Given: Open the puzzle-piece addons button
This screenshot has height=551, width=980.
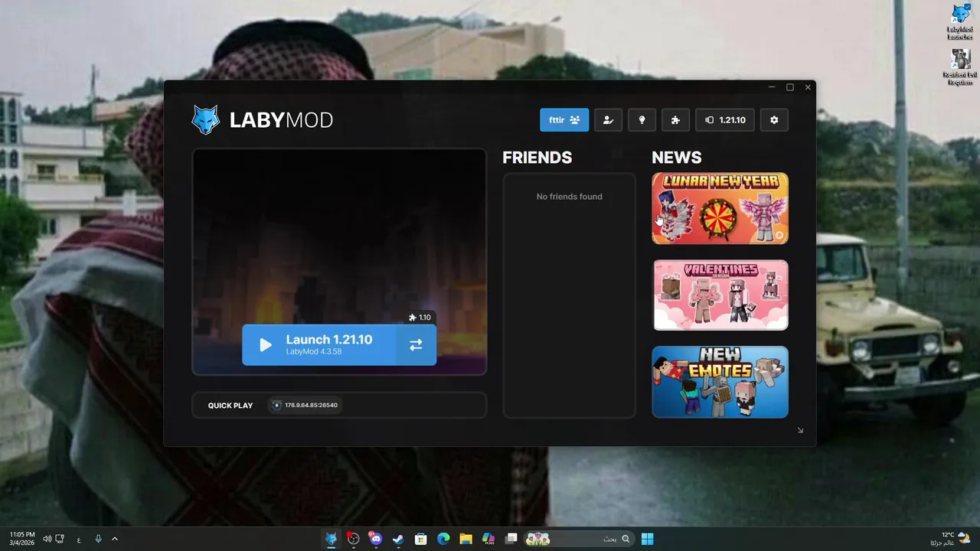Looking at the screenshot, I should (x=675, y=120).
